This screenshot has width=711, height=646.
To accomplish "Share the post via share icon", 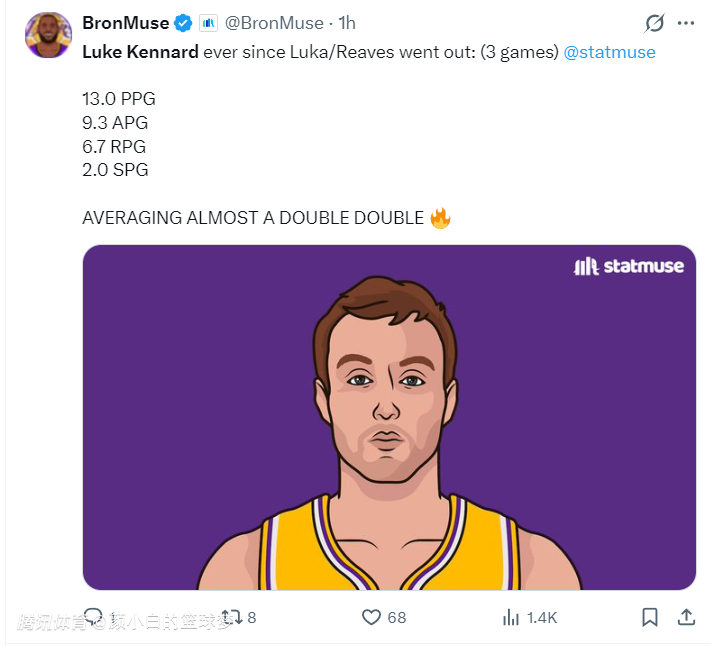I will coord(686,617).
